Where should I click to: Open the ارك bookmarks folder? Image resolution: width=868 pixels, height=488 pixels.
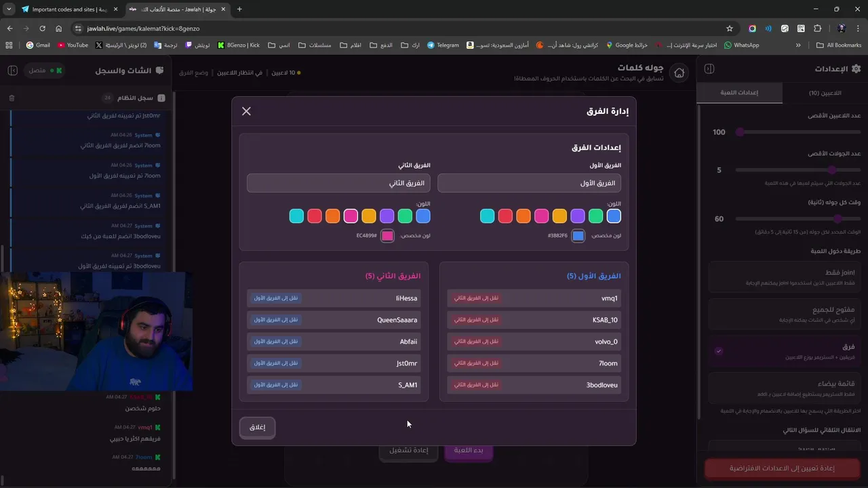coord(410,45)
